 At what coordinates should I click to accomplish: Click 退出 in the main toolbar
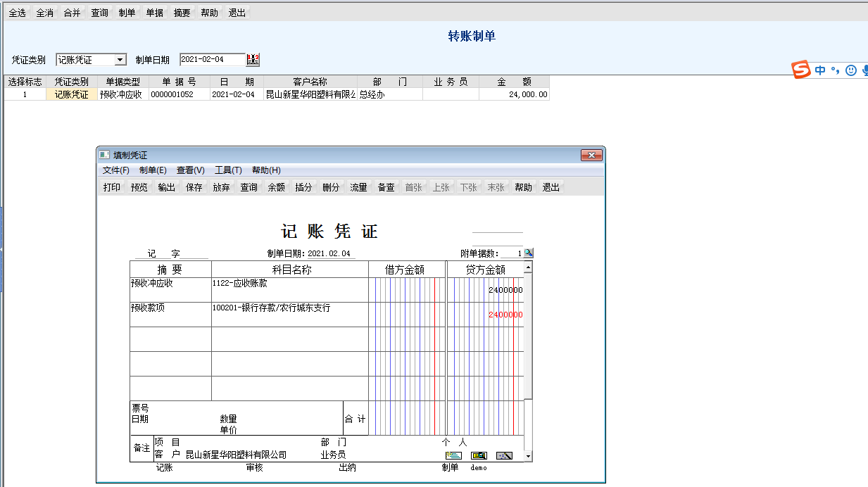tap(237, 13)
